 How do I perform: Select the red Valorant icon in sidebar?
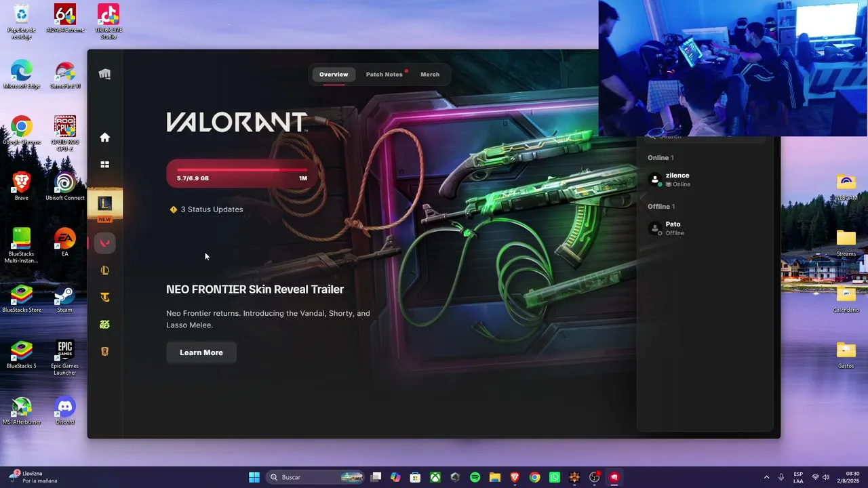click(104, 243)
